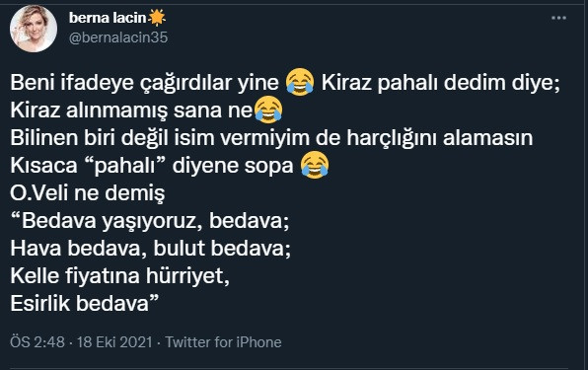Click the verse 'Hava bedava, bulut bedava;'

point(150,249)
